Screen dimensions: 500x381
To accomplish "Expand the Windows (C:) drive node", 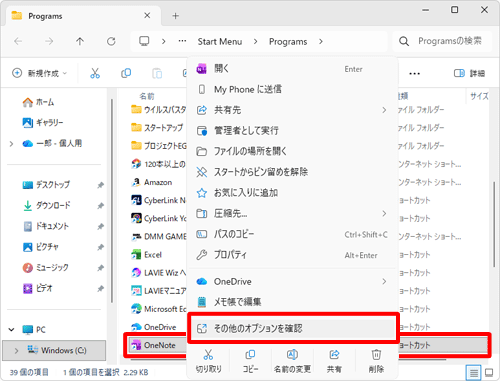I will (16, 351).
